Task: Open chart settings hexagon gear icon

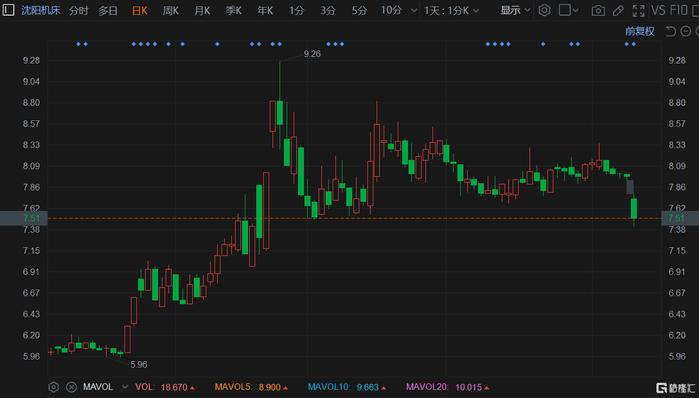Action: click(544, 10)
